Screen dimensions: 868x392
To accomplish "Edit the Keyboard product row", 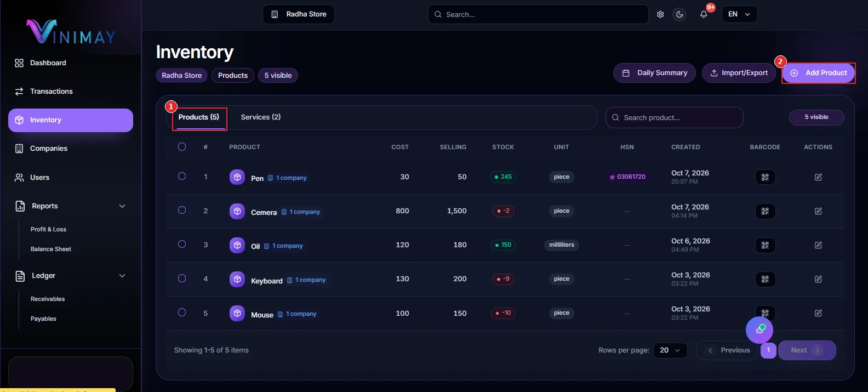I will pos(818,279).
